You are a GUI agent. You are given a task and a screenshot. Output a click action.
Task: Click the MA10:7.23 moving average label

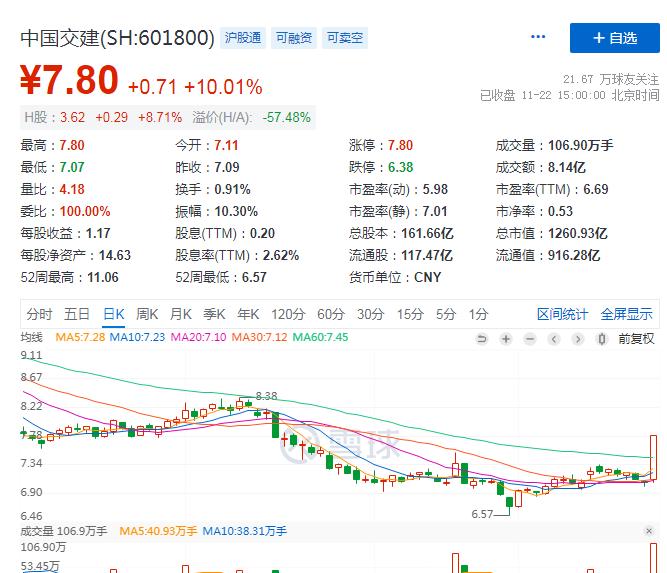[x=137, y=337]
